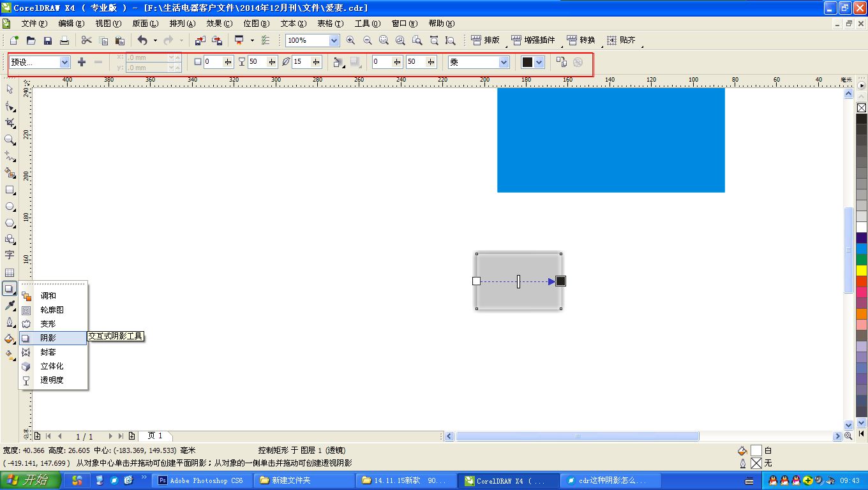Click the Adobe Photoshop CS6 taskbar button
Viewport: 868px width, 490px height.
click(x=203, y=480)
